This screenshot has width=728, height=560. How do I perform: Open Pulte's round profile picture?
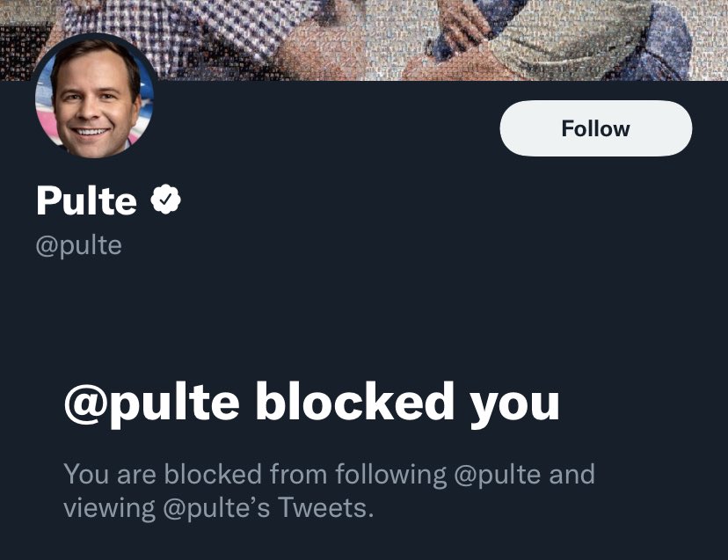pyautogui.click(x=95, y=97)
